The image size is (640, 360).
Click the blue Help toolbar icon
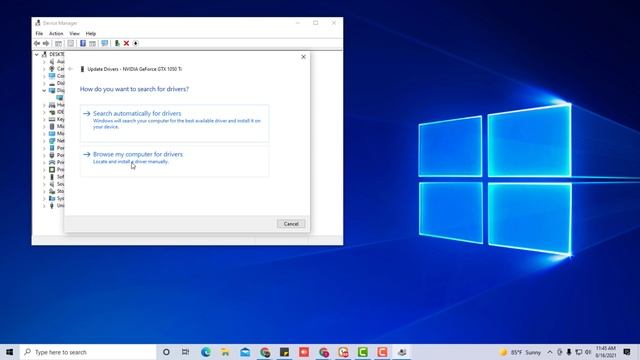point(82,43)
